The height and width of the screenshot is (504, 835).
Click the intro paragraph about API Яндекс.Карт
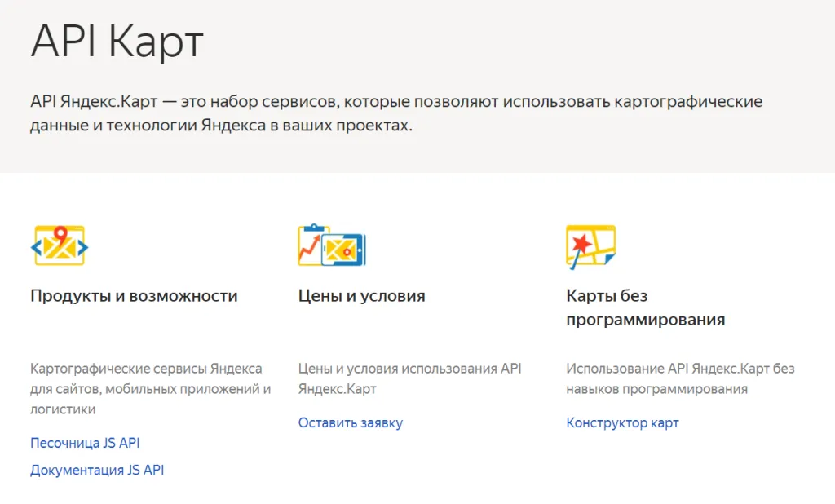pos(396,114)
